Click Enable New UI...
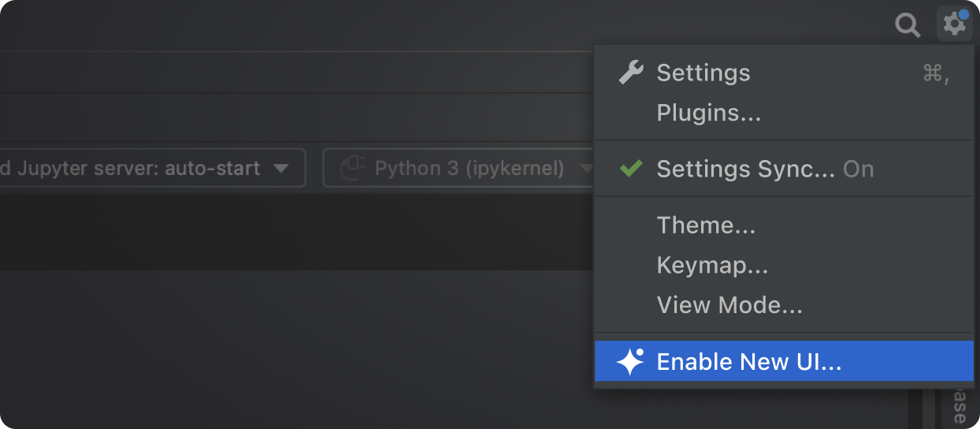The height and width of the screenshot is (429, 980). coord(748,362)
